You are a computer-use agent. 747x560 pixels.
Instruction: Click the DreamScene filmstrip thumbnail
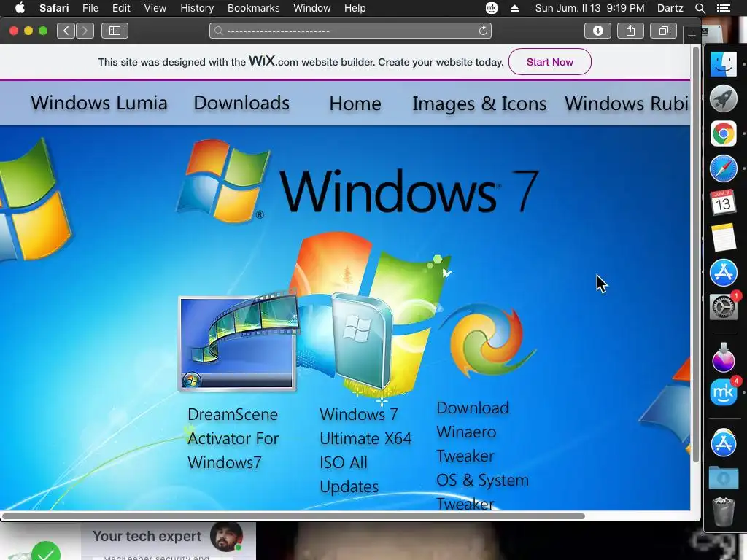[x=239, y=342]
